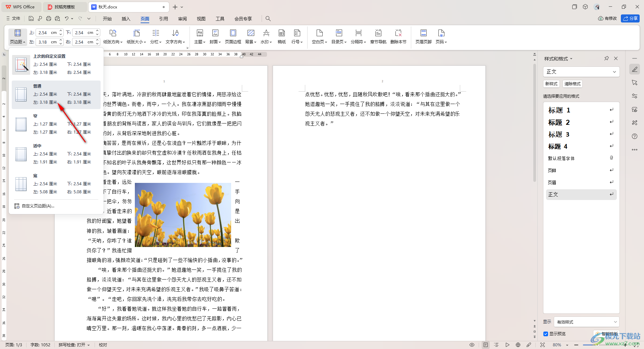
Task: Click the 目录页 table of contents icon
Action: click(339, 33)
